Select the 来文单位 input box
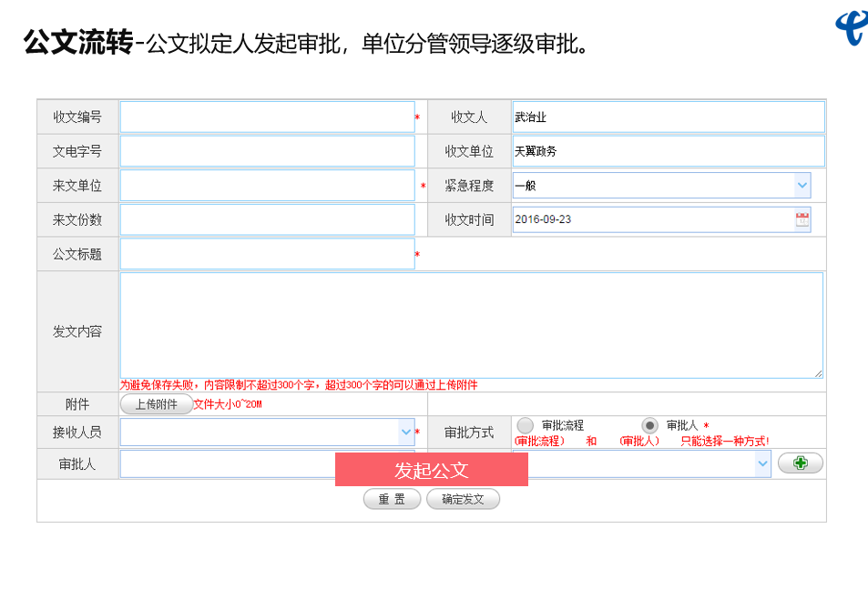This screenshot has height=590, width=868. click(267, 186)
